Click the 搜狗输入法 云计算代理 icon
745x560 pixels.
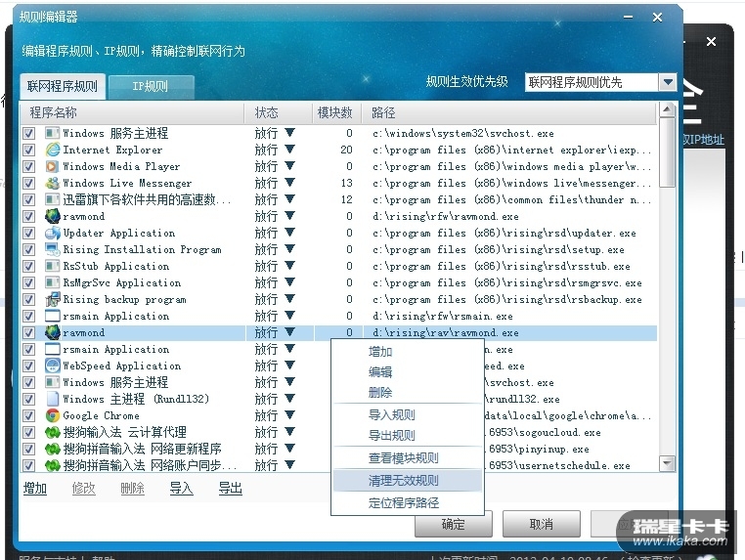click(x=52, y=432)
